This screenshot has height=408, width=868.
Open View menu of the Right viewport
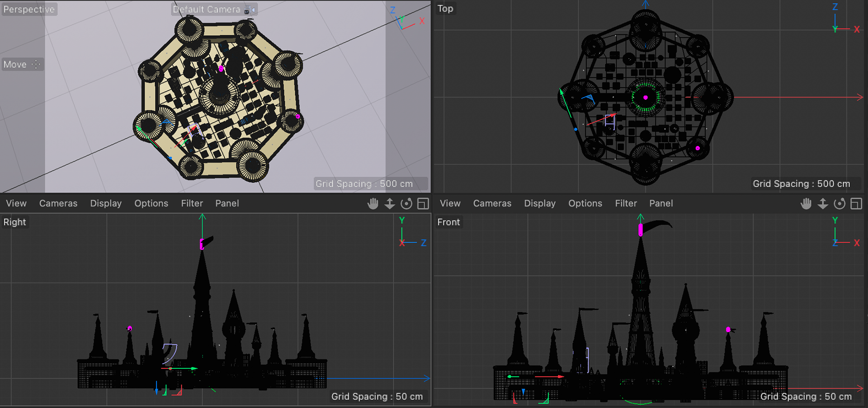[x=16, y=203]
